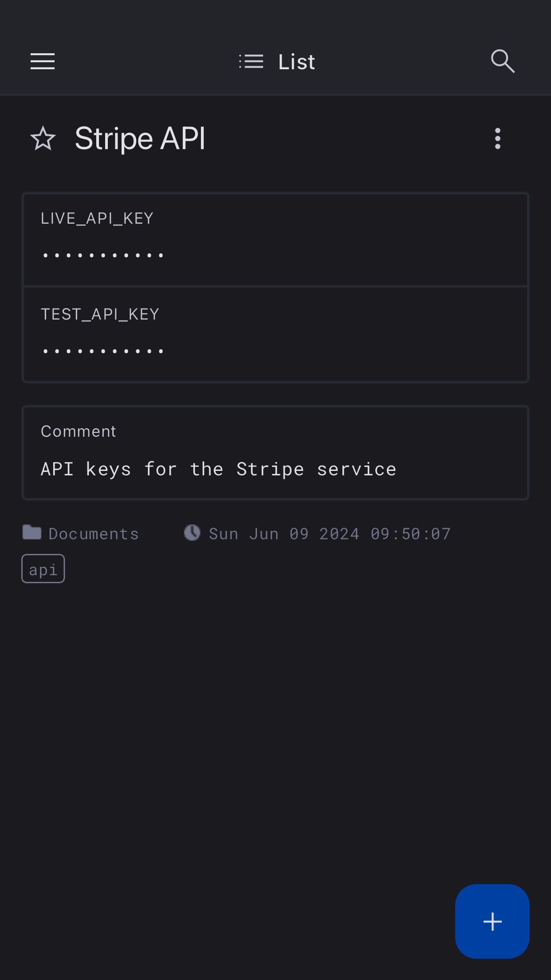Click the Sun Jun 09 2024 timestamp

point(330,533)
